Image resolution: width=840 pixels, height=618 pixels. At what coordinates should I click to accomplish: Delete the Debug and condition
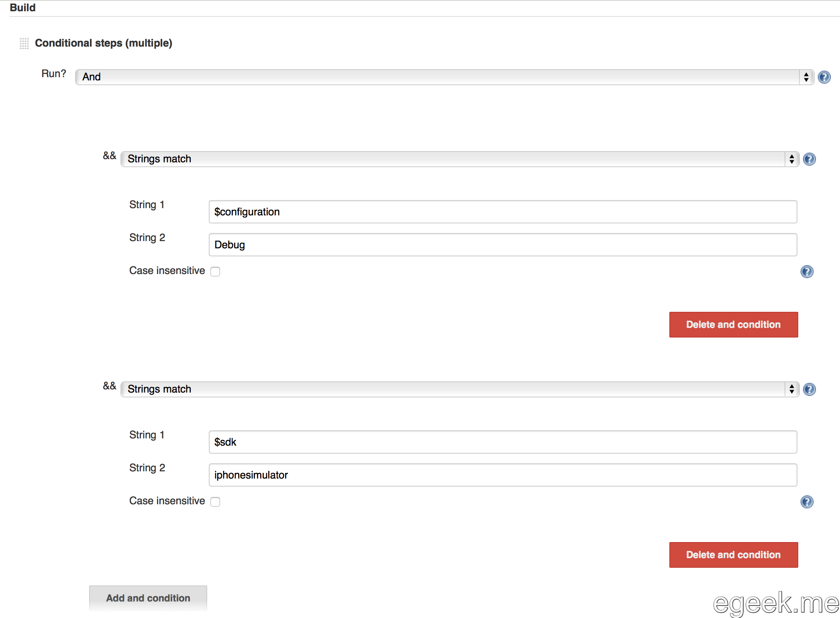click(733, 325)
